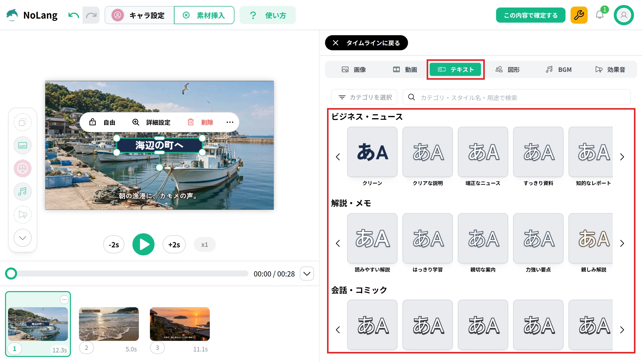
Task: Open the orange wrench tools button
Action: (579, 15)
